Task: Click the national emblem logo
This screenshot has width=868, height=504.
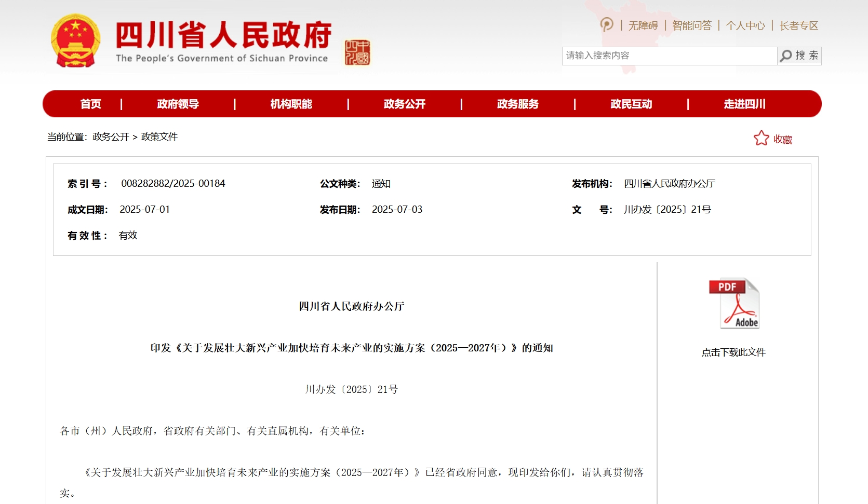Action: 75,41
